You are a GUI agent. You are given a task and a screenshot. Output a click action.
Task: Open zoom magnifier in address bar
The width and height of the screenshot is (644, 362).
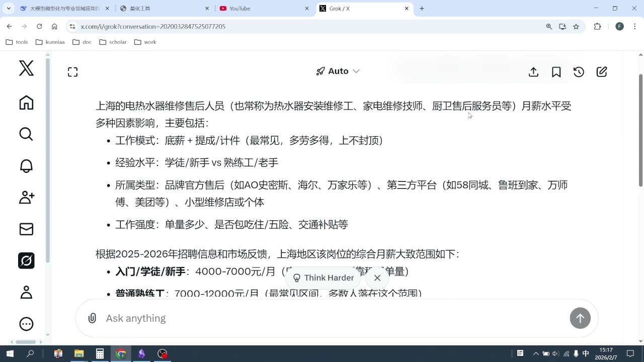549,27
